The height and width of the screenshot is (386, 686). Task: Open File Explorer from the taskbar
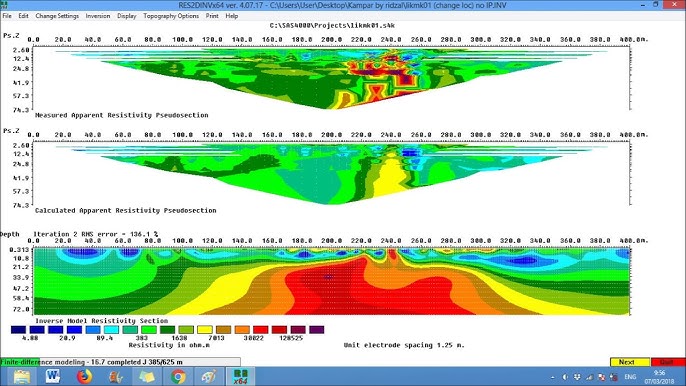click(21, 376)
